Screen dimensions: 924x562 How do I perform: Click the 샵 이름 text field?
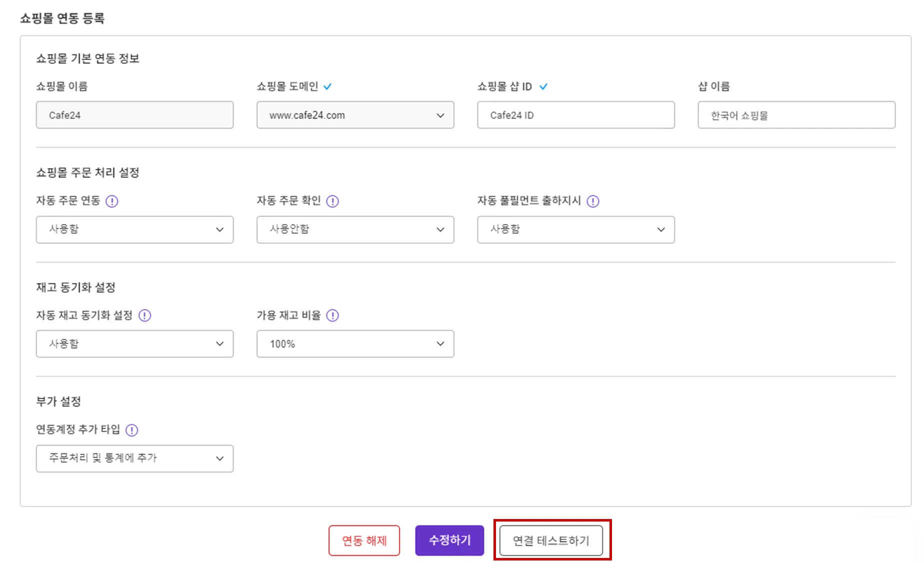796,115
